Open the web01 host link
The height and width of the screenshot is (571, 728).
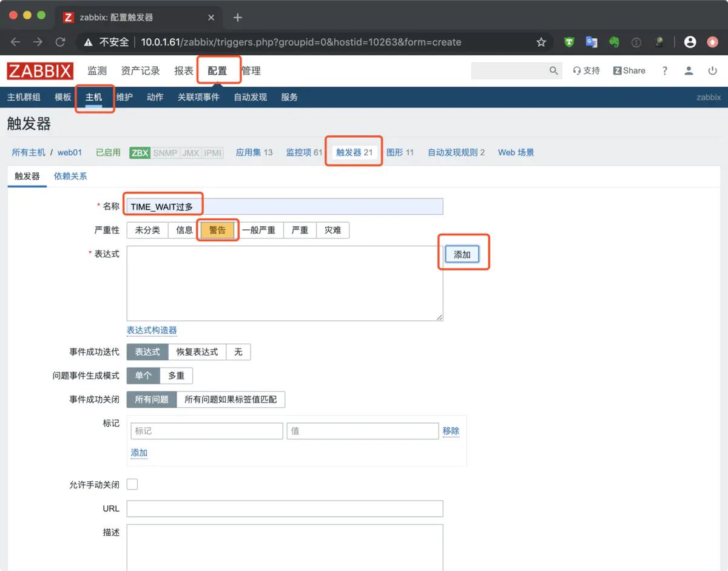(70, 152)
